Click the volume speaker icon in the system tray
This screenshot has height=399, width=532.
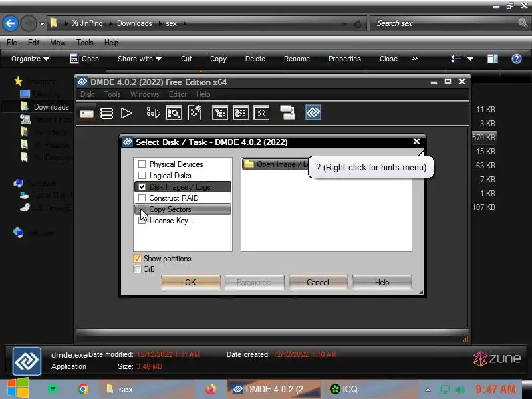460,390
